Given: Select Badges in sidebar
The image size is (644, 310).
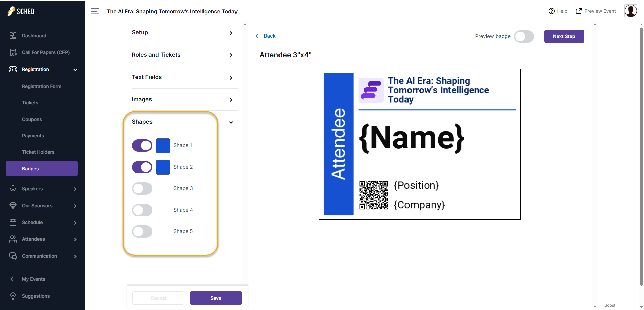Looking at the screenshot, I should 42,169.
